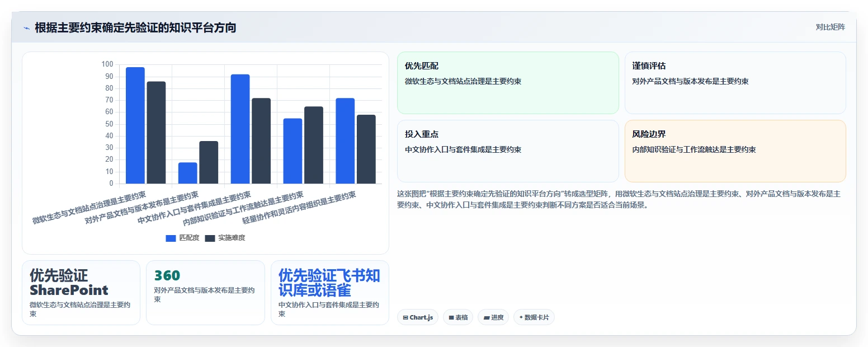The height and width of the screenshot is (347, 868).
Task: Click the title 根据主要约束确定先验证的知识平台方向
Action: [x=135, y=27]
